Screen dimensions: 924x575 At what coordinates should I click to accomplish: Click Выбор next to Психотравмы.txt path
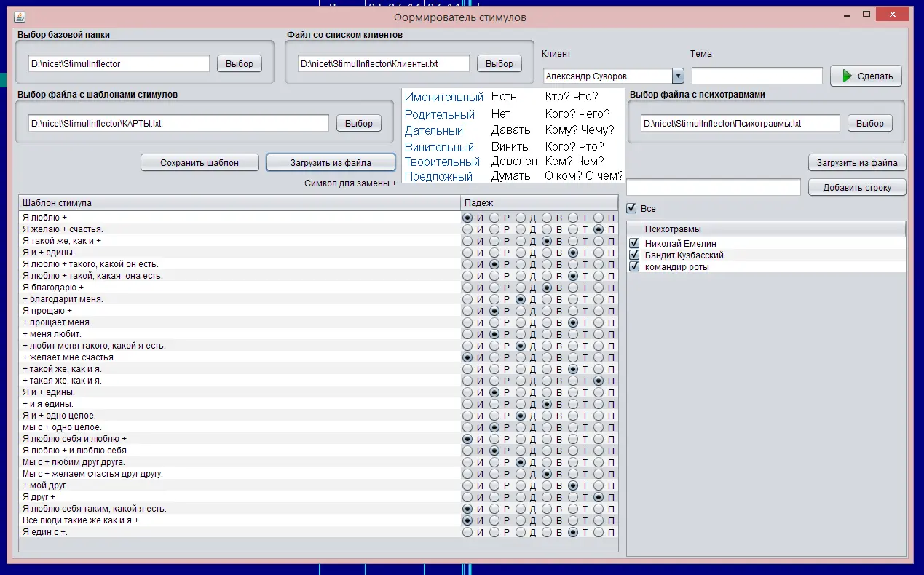click(870, 123)
